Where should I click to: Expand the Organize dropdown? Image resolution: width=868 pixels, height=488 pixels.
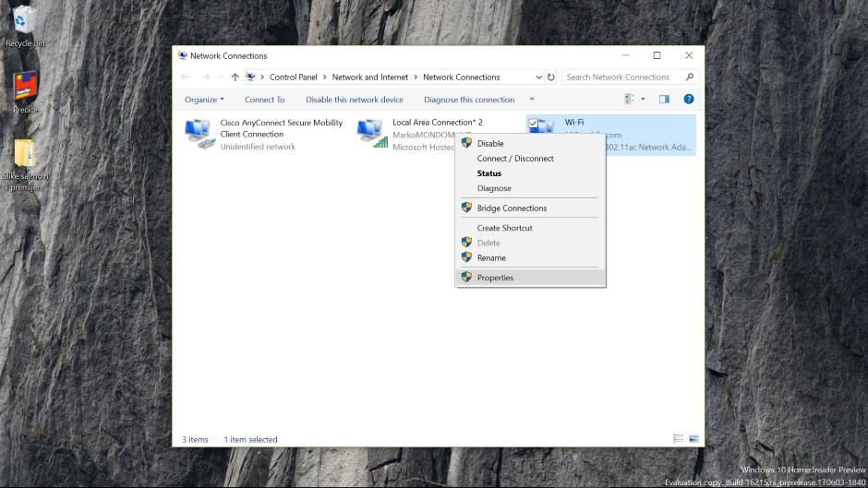click(204, 100)
